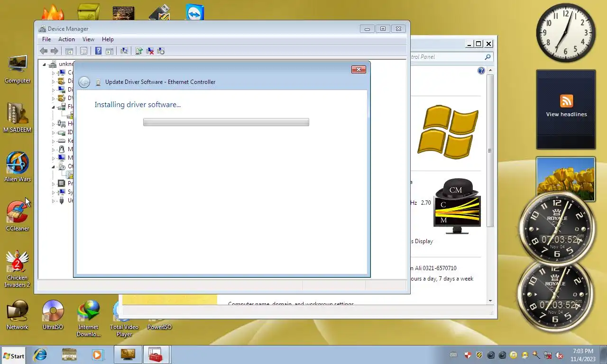Select the Mice category mouse icon
The width and height of the screenshot is (607, 364).
click(62, 149)
